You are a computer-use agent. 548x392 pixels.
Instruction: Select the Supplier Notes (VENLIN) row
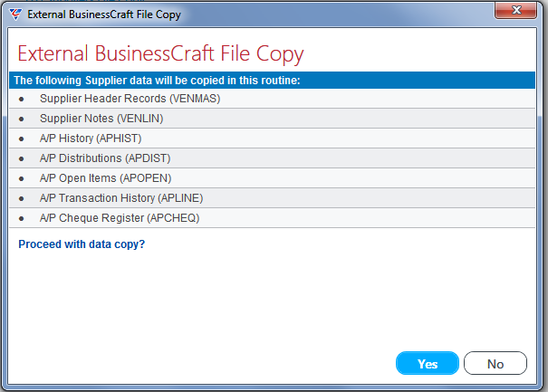coord(272,119)
